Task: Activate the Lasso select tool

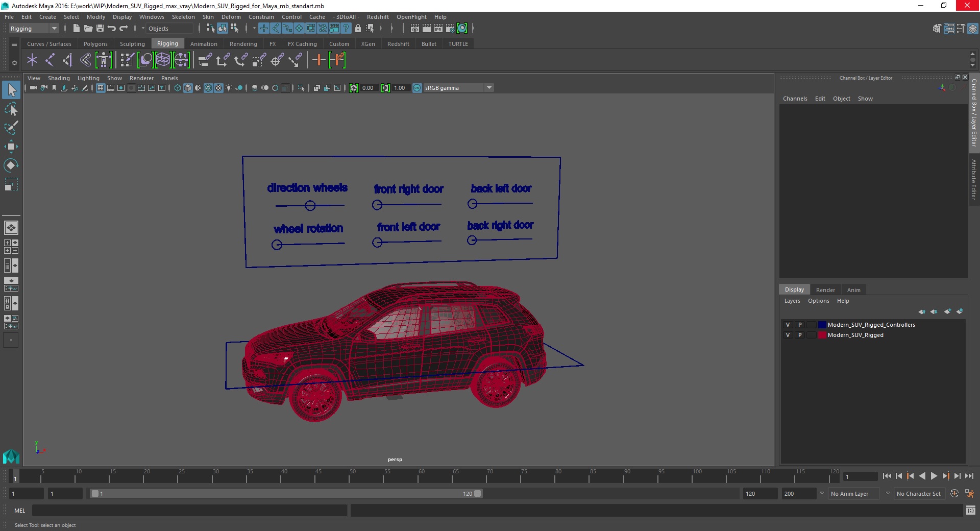Action: coord(11,109)
